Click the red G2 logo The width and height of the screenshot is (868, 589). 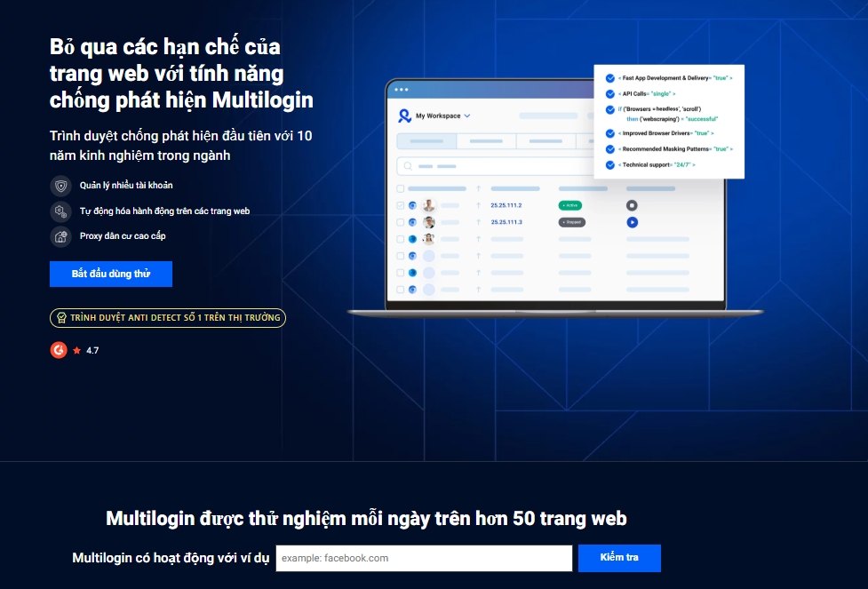click(x=59, y=350)
